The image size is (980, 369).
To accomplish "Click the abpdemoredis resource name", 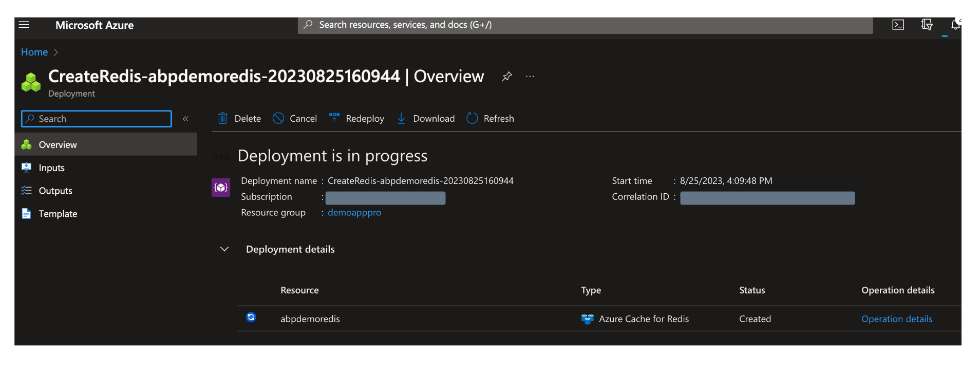I will coord(310,319).
